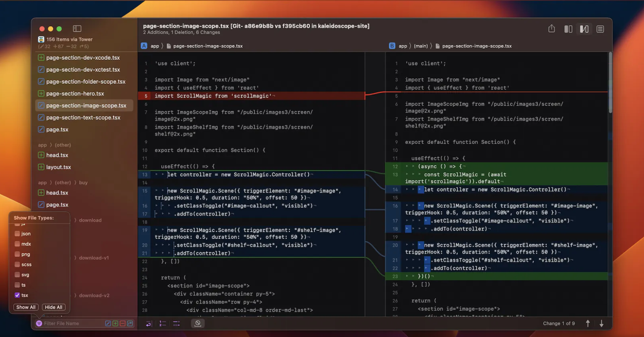Focus the Filter File Name field
This screenshot has height=337, width=644.
click(72, 323)
